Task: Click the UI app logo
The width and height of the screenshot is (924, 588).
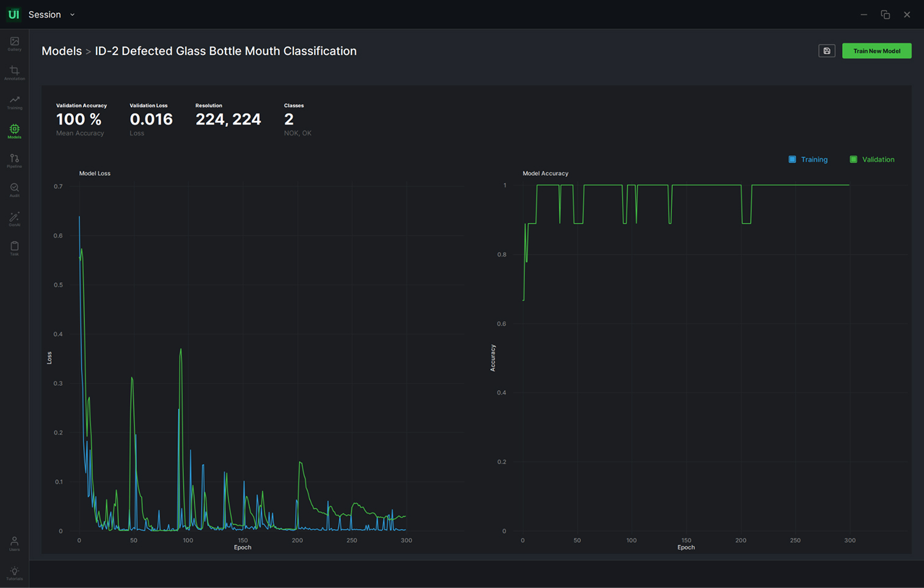Action: [13, 14]
